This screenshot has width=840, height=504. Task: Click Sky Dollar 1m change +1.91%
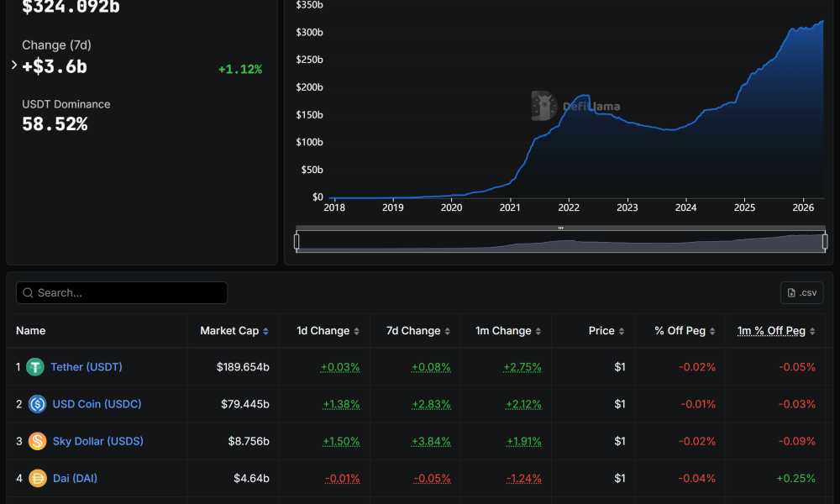524,442
